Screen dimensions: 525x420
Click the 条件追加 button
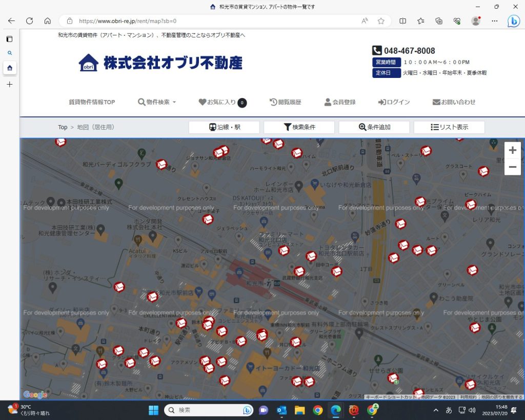(x=374, y=127)
